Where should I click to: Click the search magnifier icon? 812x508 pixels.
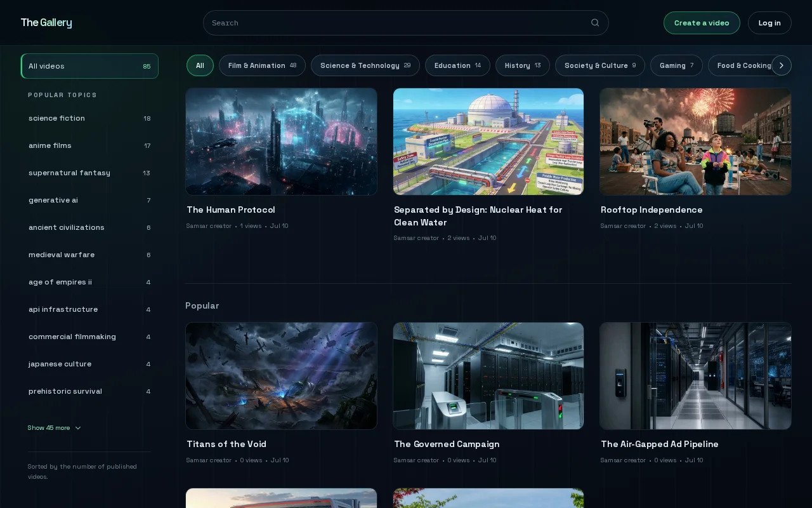(595, 23)
